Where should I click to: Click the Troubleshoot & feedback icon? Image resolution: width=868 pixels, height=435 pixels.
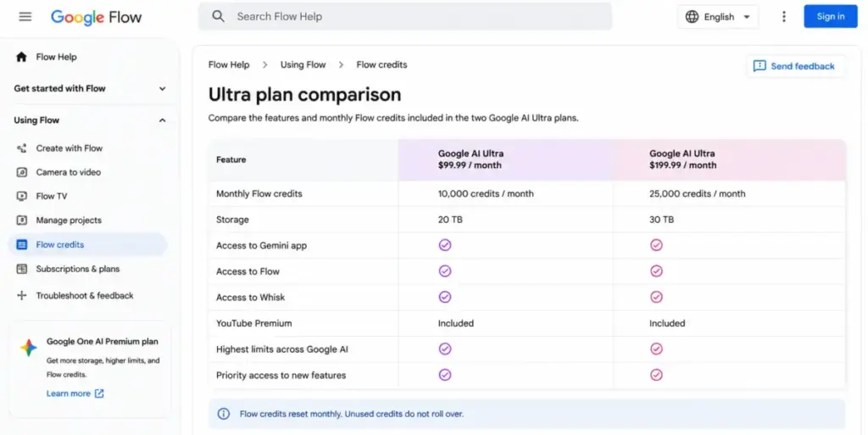point(21,296)
